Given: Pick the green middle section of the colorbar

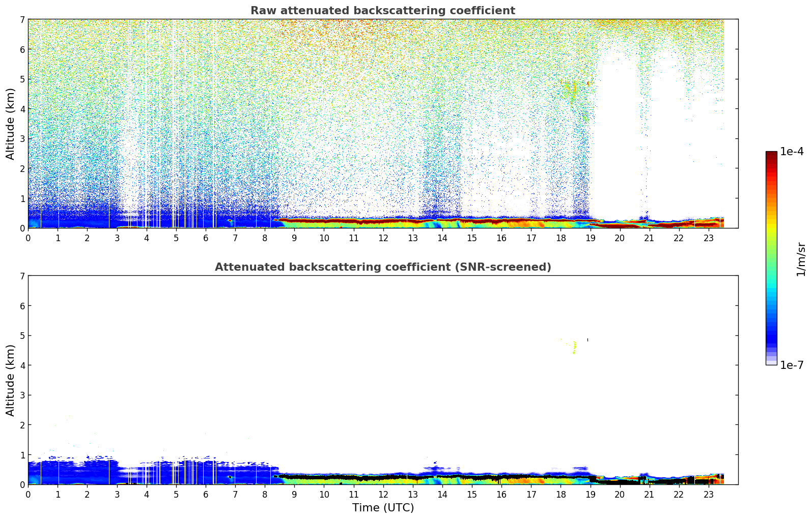Looking at the screenshot, I should 771,254.
